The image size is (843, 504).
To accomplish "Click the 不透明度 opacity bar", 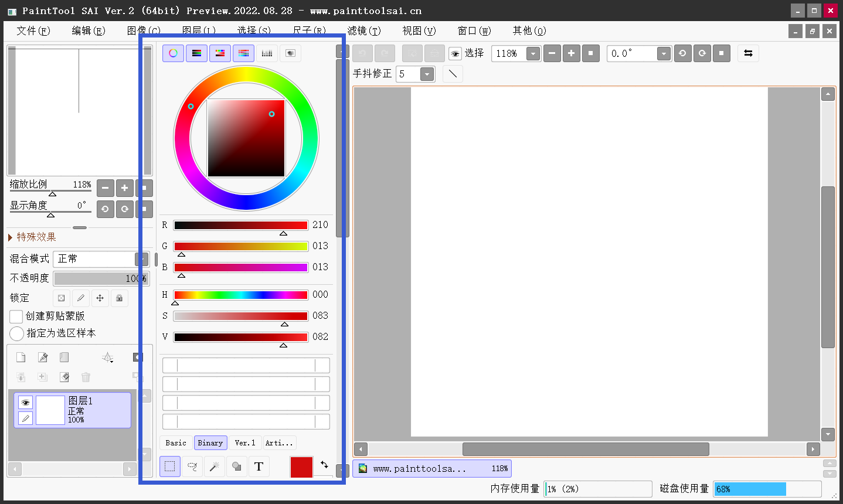I will tap(100, 278).
